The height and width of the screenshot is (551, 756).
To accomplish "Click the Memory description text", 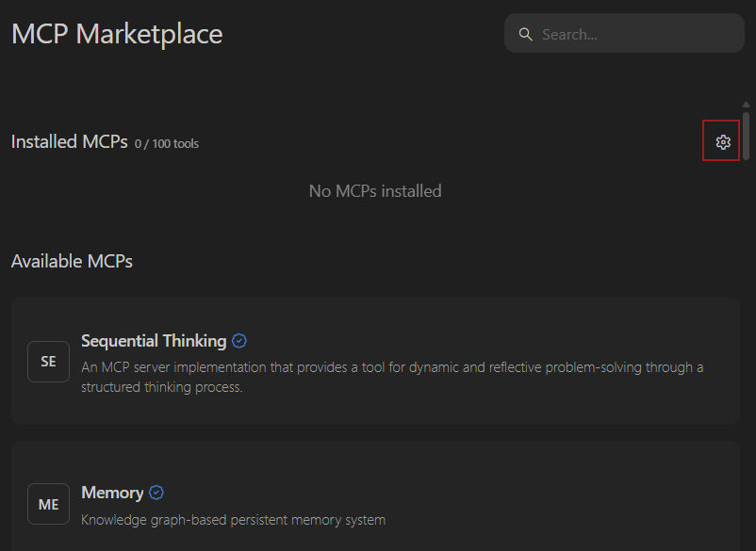I will [x=233, y=520].
